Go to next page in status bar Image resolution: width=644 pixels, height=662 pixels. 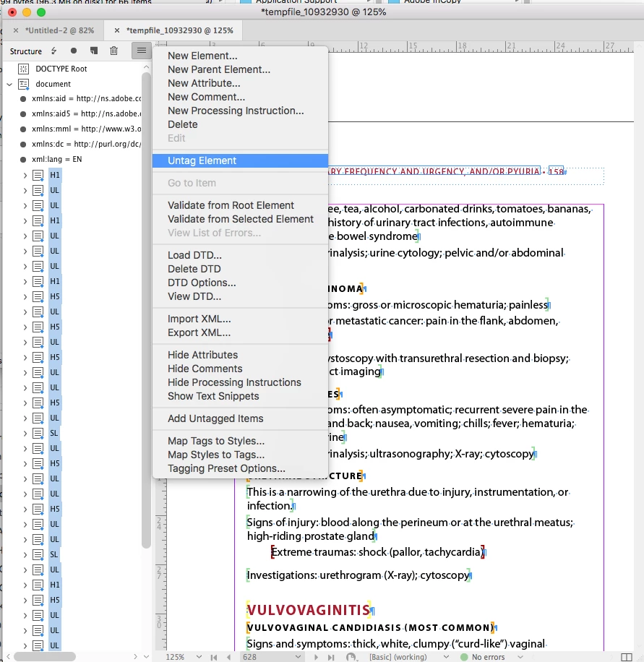click(x=316, y=657)
